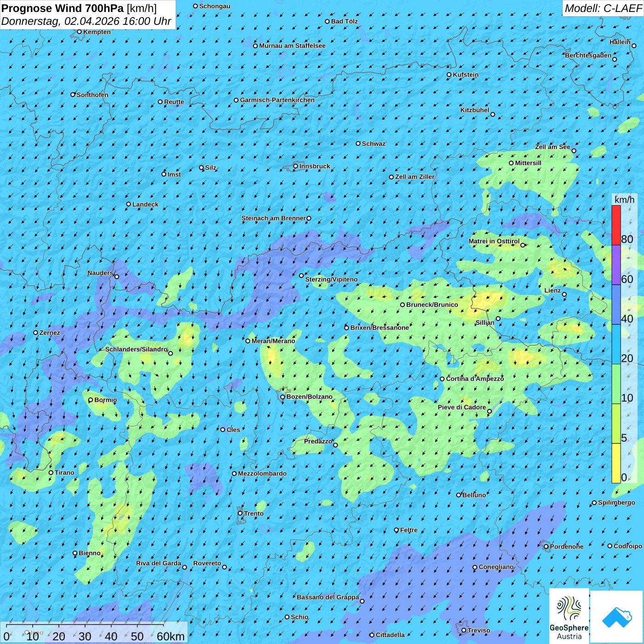Viewport: 644px width, 644px height.
Task: Click the Treviso city label
Action: [x=478, y=630]
